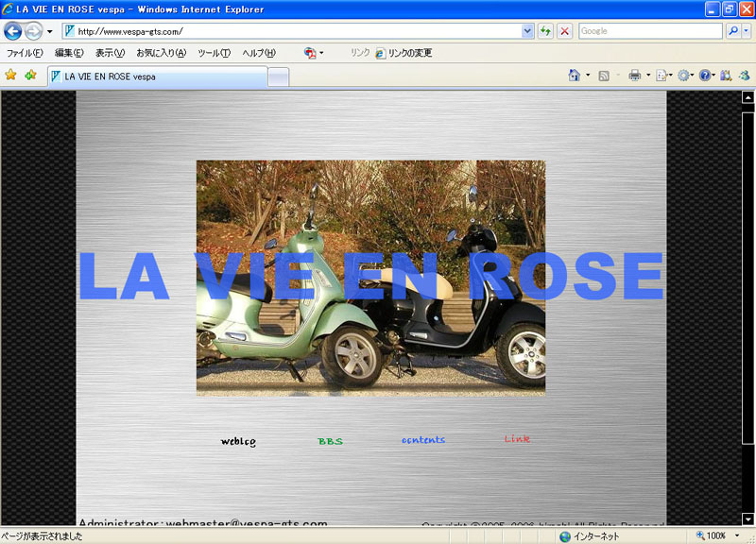Open the ファイル(F) menu
This screenshot has width=756, height=544.
point(25,53)
